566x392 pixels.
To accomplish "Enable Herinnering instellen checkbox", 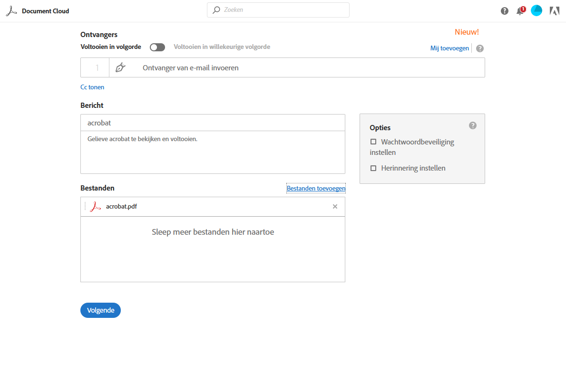I will coord(373,168).
